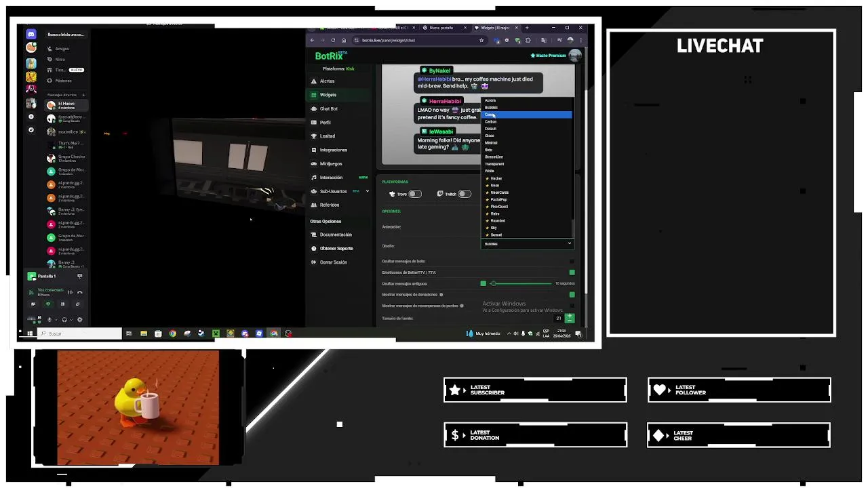This screenshot has height=488, width=868.
Task: Select the Hacker premium design
Action: click(x=527, y=178)
